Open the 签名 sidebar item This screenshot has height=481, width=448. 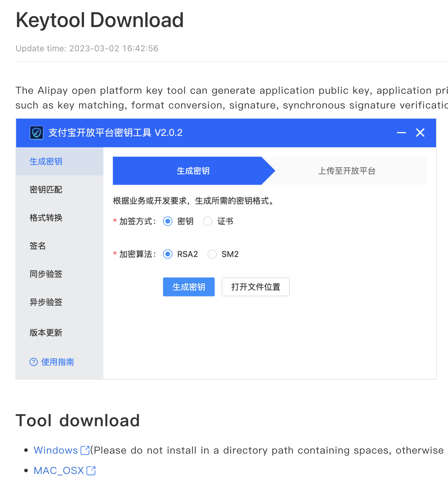pyautogui.click(x=60, y=246)
